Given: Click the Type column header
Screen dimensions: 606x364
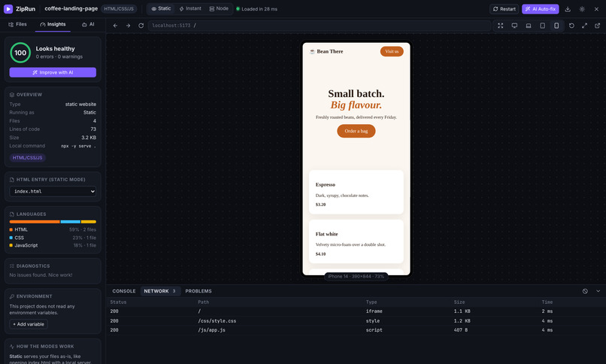Looking at the screenshot, I should (x=371, y=302).
